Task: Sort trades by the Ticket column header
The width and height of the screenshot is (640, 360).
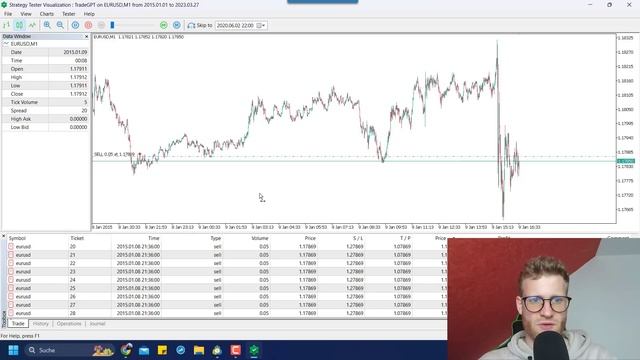Action: pos(77,238)
